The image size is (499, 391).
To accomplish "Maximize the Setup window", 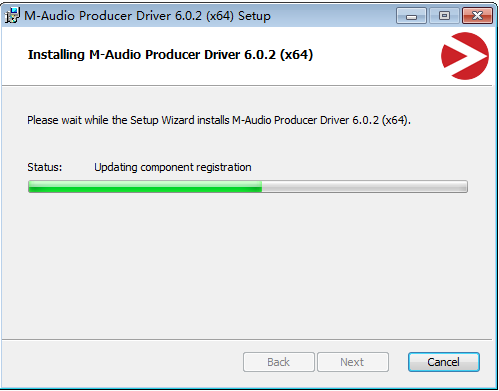I will [444, 16].
